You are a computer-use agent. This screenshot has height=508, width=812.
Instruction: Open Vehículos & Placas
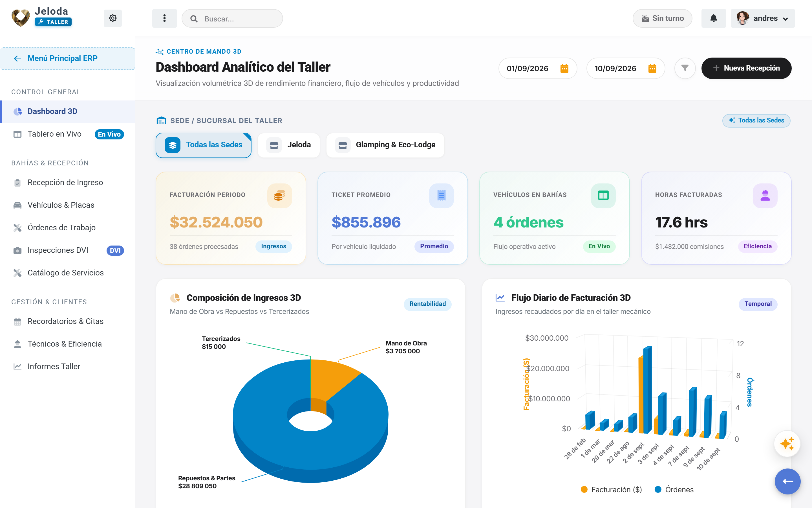tap(68, 205)
